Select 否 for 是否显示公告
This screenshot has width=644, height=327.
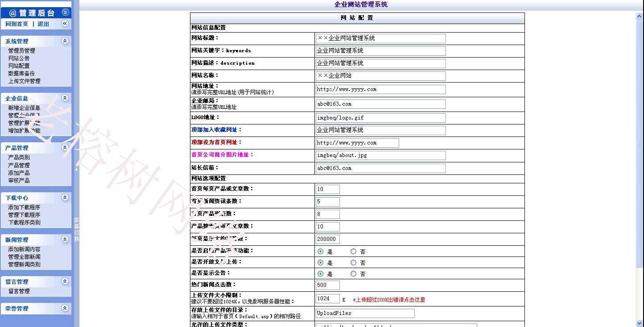pos(354,274)
